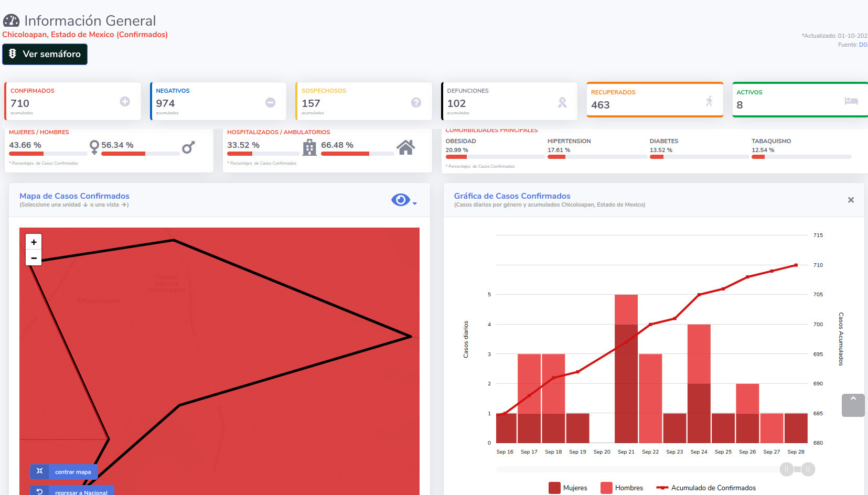Click the Sospechosos value 157

point(311,103)
